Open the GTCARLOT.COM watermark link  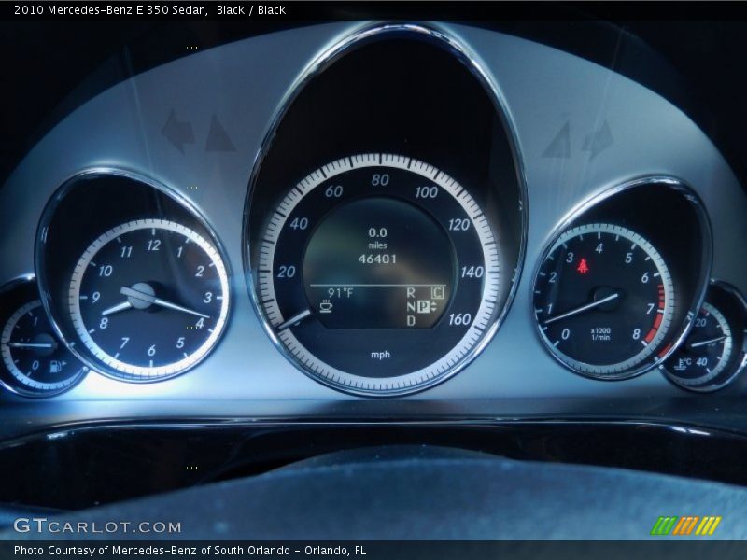click(97, 526)
